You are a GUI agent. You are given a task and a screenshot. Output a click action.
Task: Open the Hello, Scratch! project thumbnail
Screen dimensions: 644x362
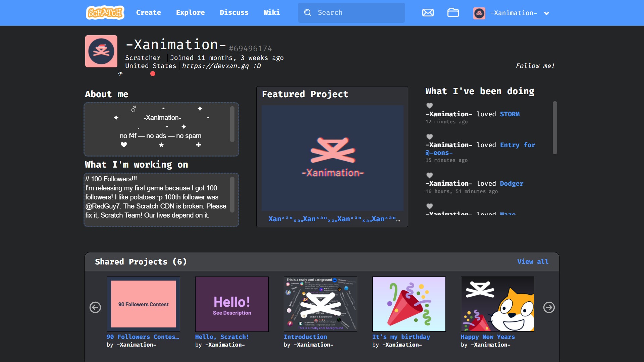[x=232, y=304]
